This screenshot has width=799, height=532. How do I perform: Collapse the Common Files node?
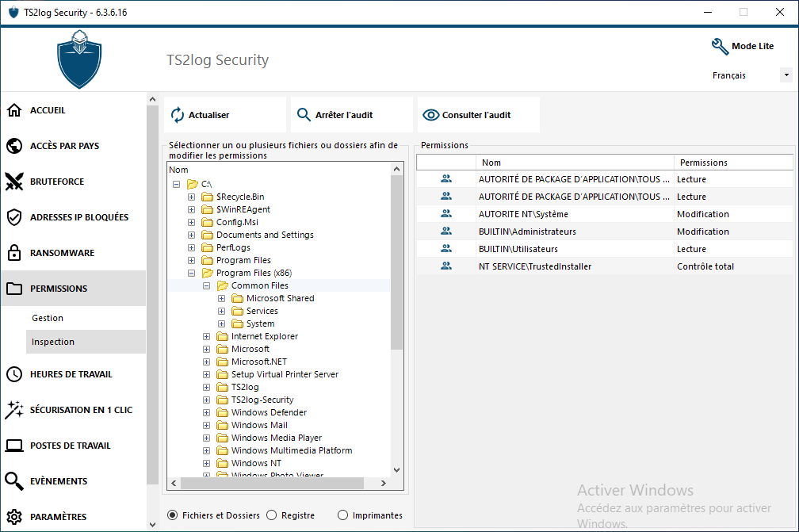(206, 286)
